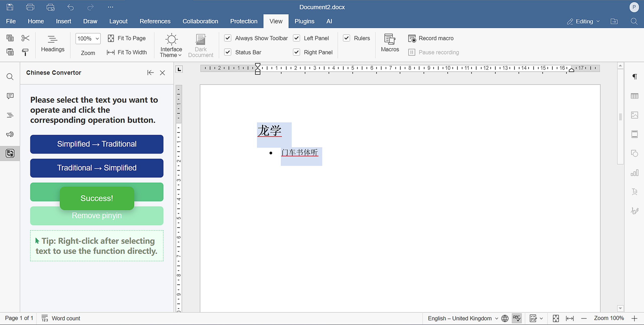Close the Chinese Convertor panel

163,73
